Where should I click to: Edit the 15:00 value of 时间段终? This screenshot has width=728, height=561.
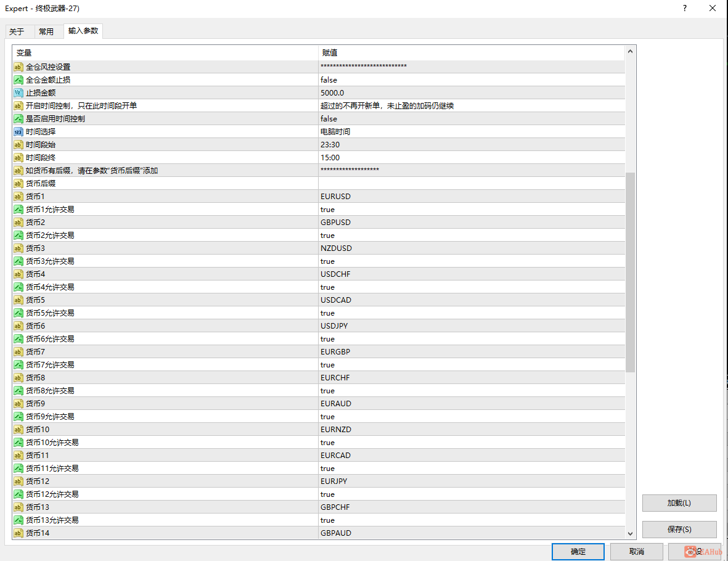tap(472, 158)
